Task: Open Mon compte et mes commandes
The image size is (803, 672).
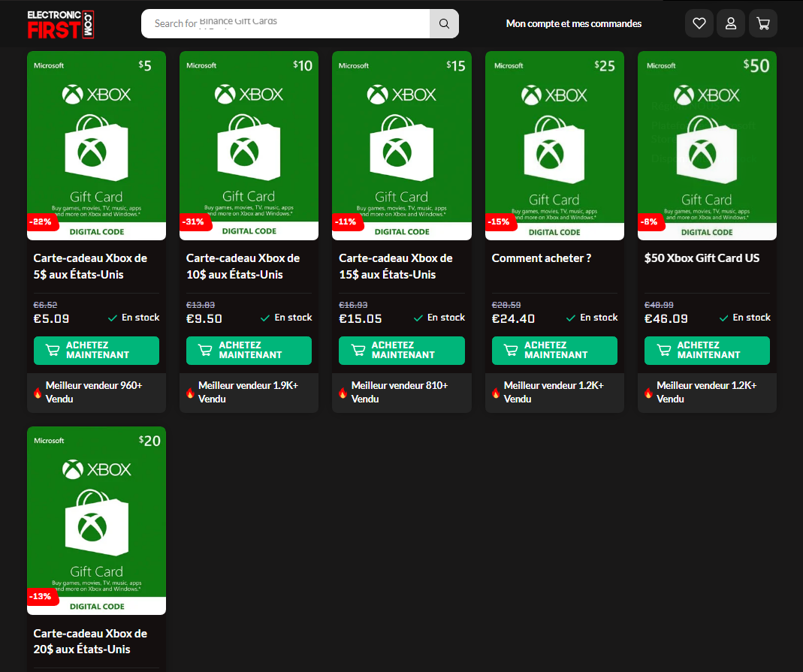Action: (574, 23)
